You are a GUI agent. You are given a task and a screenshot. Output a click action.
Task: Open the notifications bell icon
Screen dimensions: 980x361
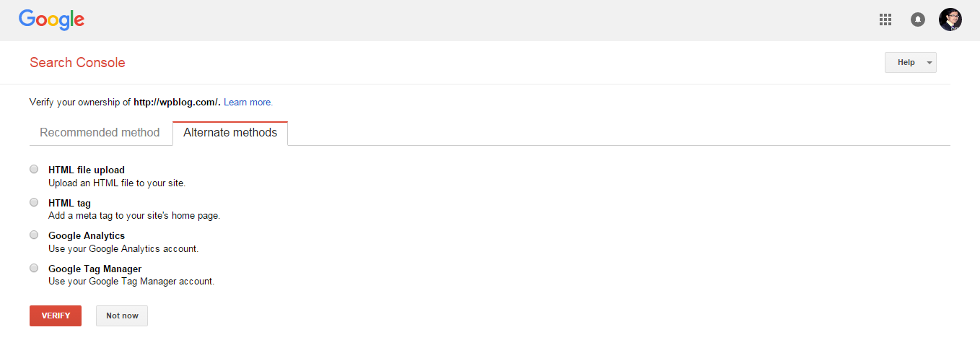click(918, 20)
